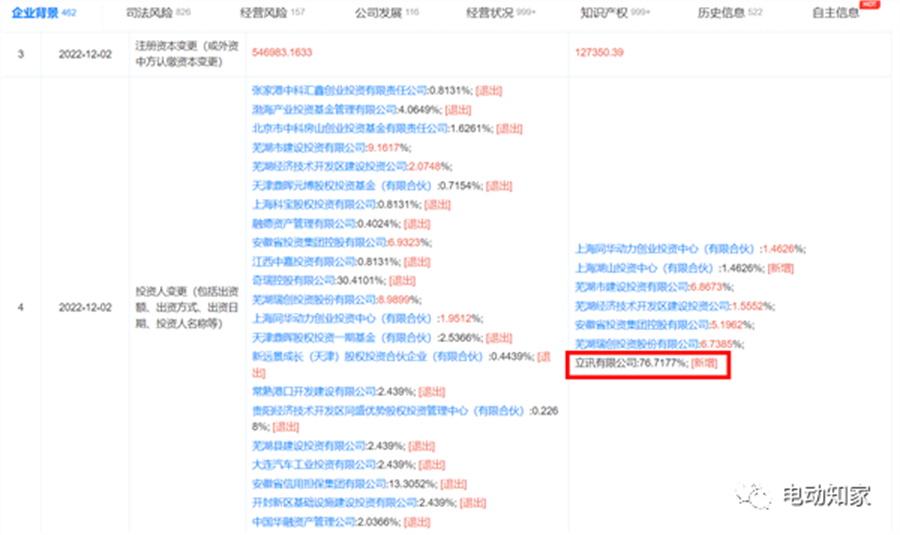Click 退出 tag beside 安徽省信用担保集团有限公司
The height and width of the screenshot is (535, 900).
[453, 484]
